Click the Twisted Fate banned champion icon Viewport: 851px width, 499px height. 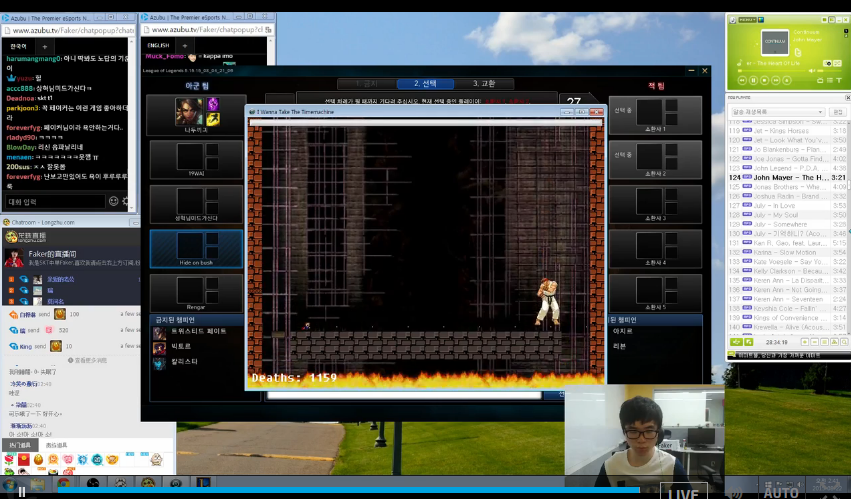click(x=159, y=332)
